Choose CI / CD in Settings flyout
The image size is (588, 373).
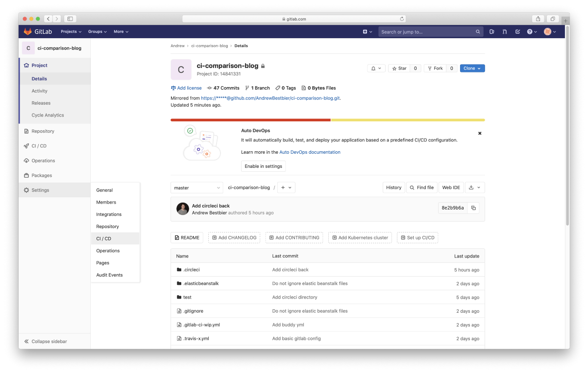tap(115, 238)
